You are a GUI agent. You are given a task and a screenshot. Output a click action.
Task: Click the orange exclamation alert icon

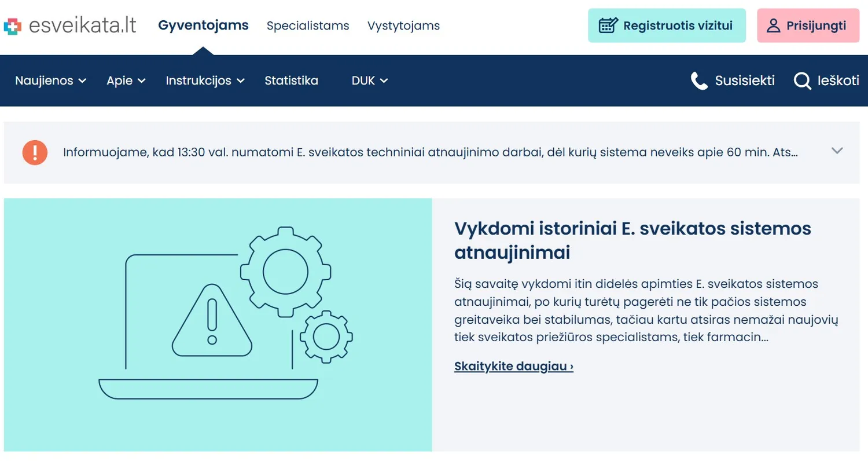pyautogui.click(x=35, y=153)
